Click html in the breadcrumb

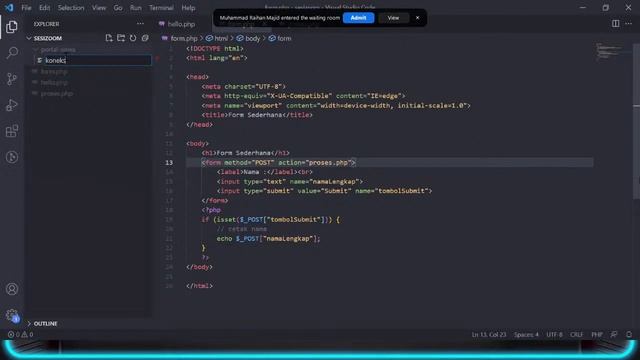[221, 38]
